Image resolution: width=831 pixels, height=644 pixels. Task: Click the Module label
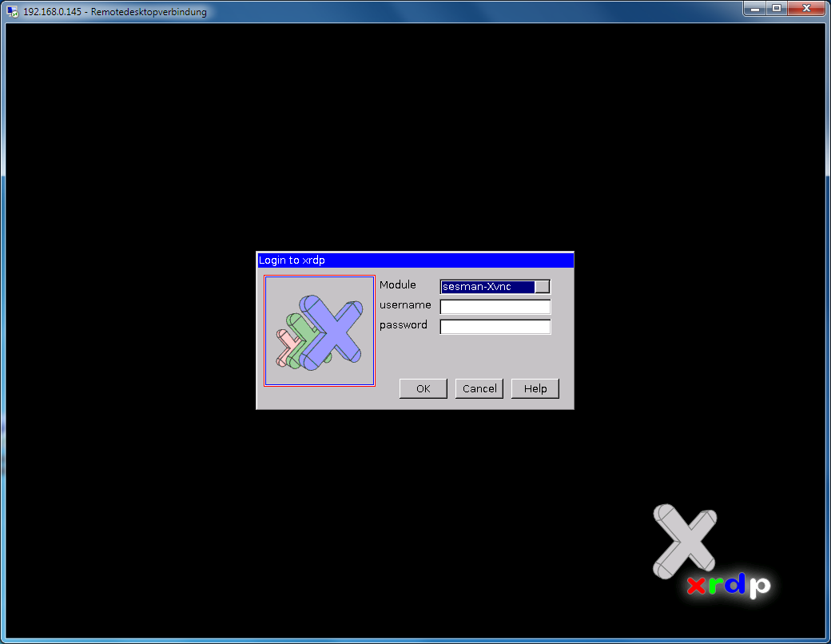click(398, 285)
